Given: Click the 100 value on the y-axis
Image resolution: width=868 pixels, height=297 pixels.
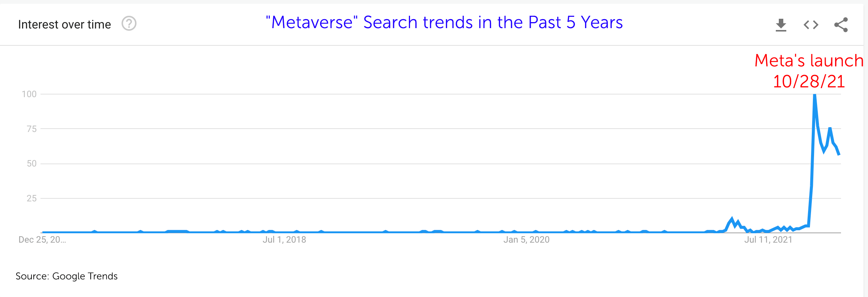Looking at the screenshot, I should (29, 94).
